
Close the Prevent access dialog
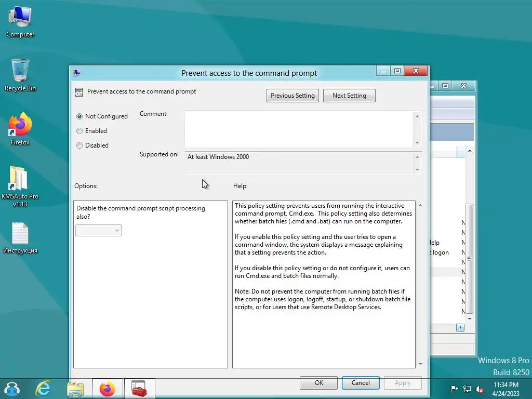[x=416, y=71]
